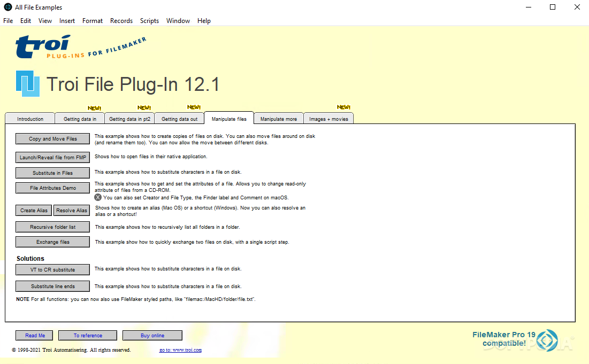Open the Insert menu
This screenshot has width=589, height=364.
tap(67, 21)
